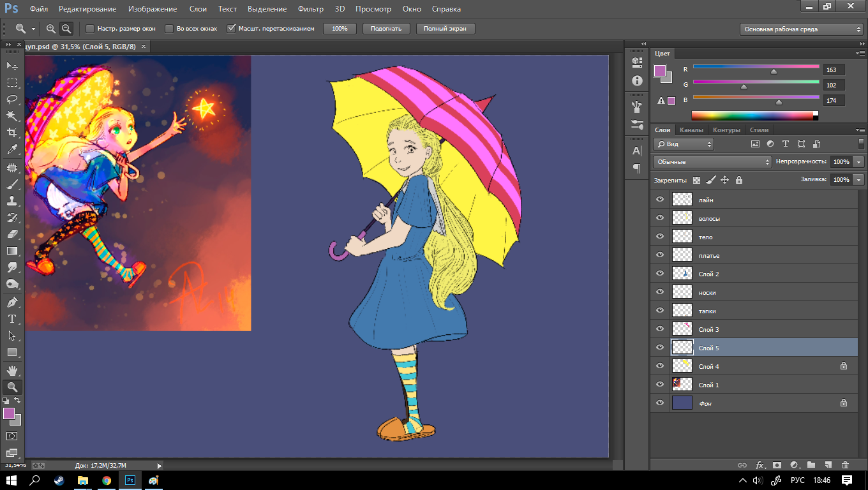Select the Crop tool

click(x=12, y=133)
